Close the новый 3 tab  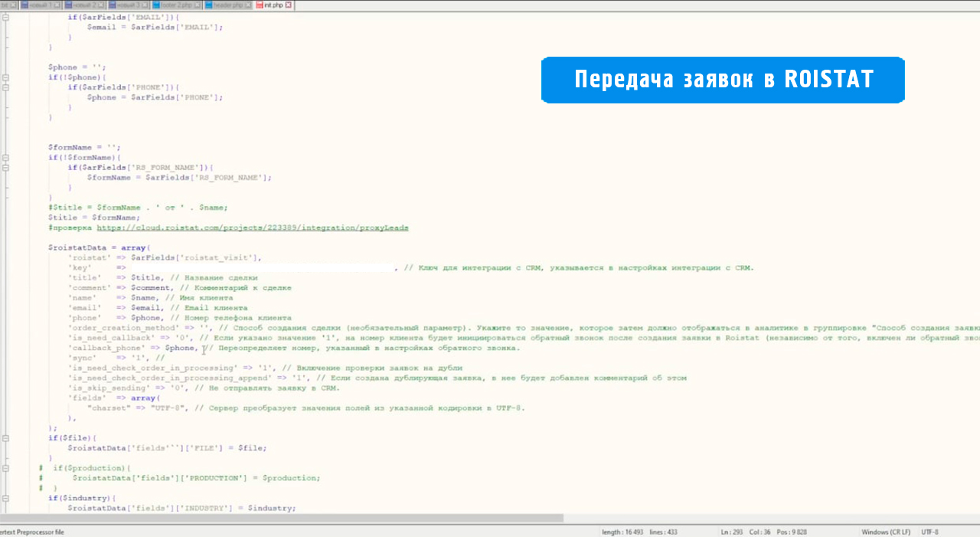pyautogui.click(x=145, y=5)
